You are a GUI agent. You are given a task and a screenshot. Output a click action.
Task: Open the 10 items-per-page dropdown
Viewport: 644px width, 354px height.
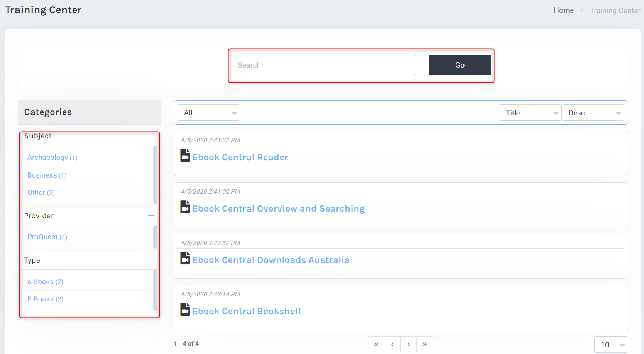coord(611,345)
